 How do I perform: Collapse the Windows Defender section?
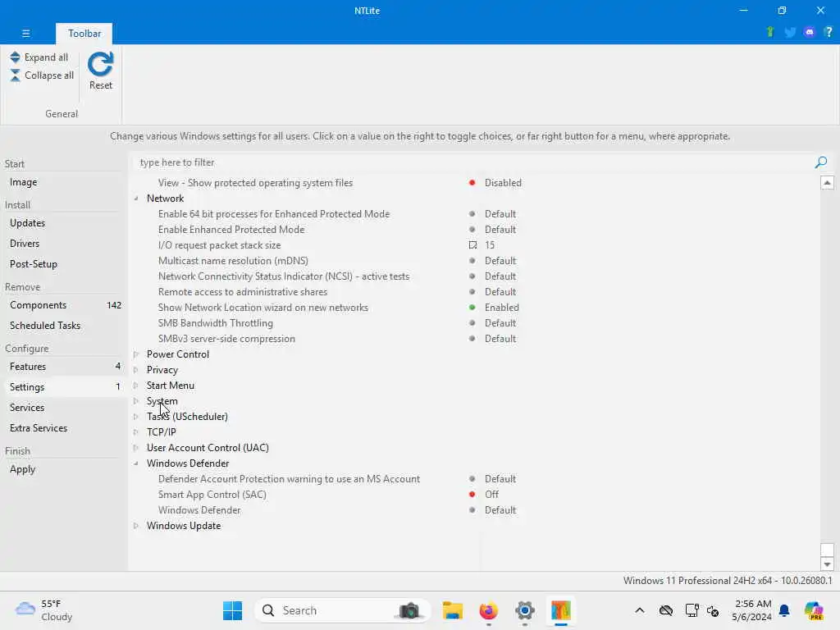(136, 463)
